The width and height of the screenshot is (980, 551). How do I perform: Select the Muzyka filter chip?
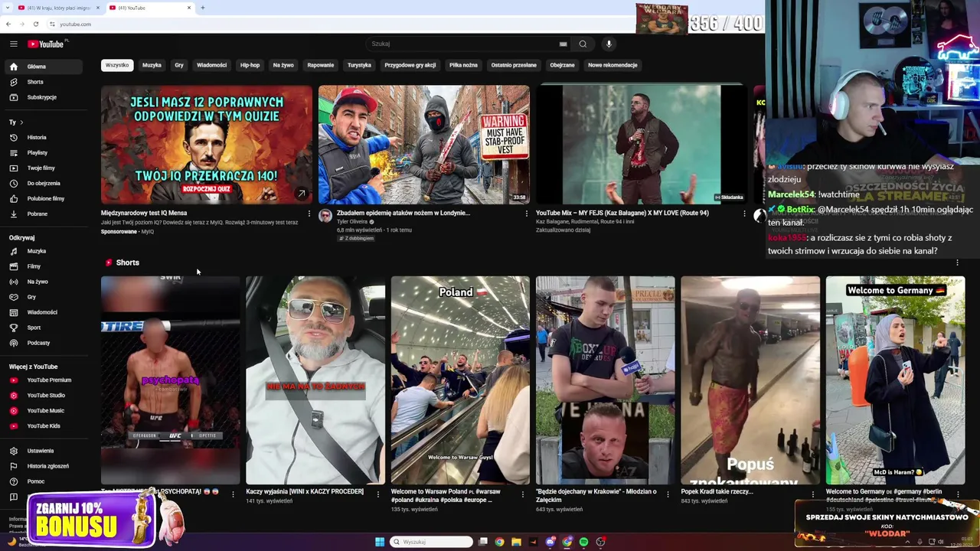tap(152, 65)
